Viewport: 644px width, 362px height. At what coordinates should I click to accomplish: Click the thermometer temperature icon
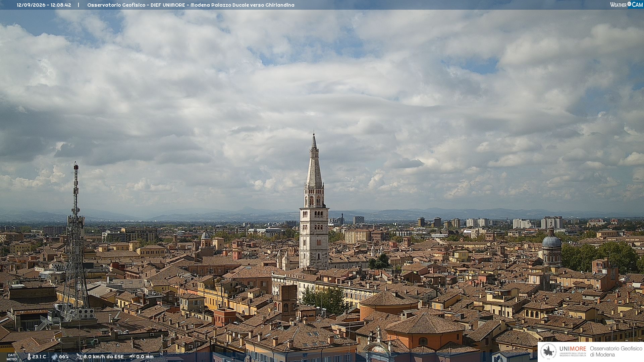click(29, 357)
